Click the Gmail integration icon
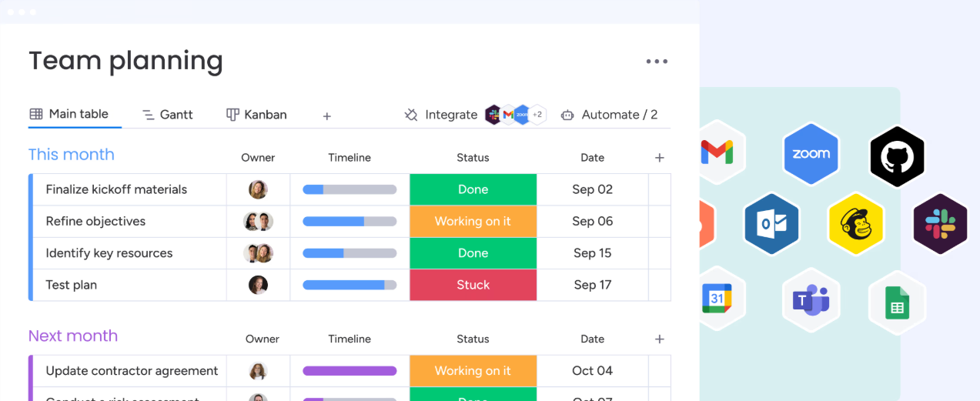The height and width of the screenshot is (401, 980). (717, 152)
